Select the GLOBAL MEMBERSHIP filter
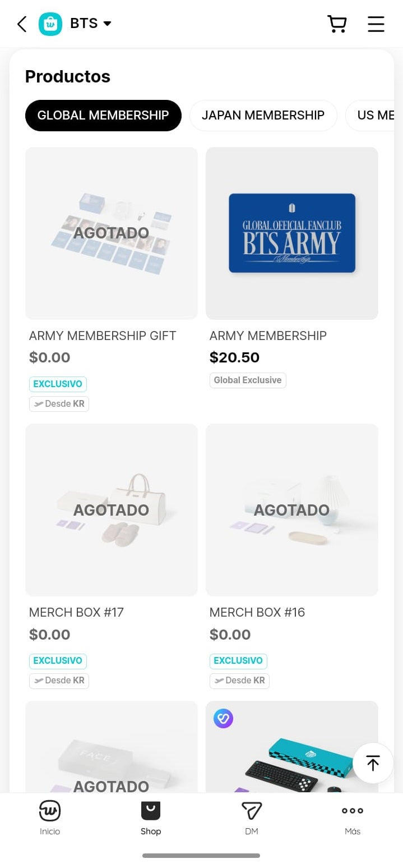Image resolution: width=403 pixels, height=868 pixels. tap(103, 115)
